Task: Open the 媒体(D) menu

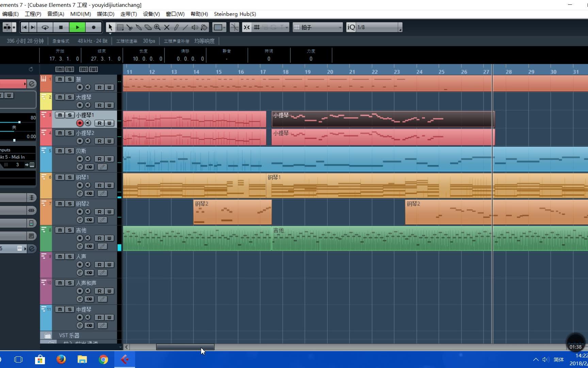Action: [105, 14]
